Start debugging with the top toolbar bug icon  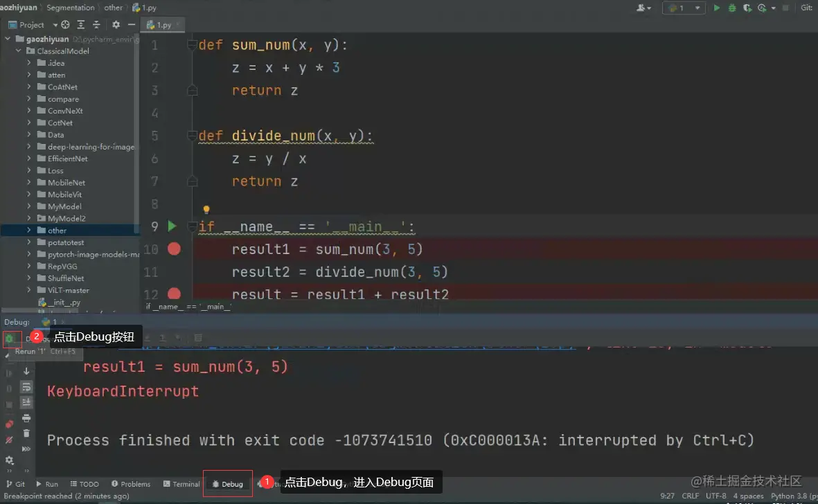coord(732,8)
